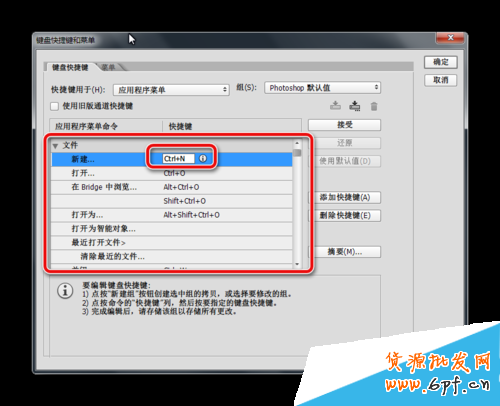Click the 确定 button
500x406 pixels.
coord(441,62)
